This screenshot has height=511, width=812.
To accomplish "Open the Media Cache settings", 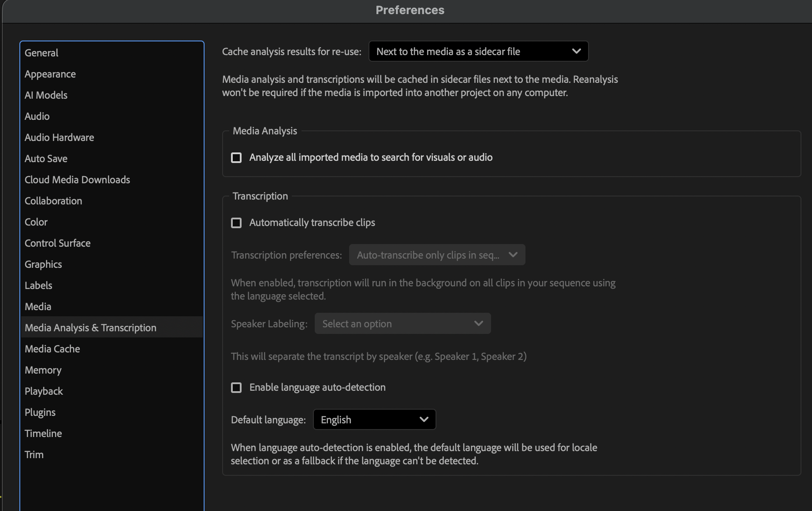I will point(52,348).
